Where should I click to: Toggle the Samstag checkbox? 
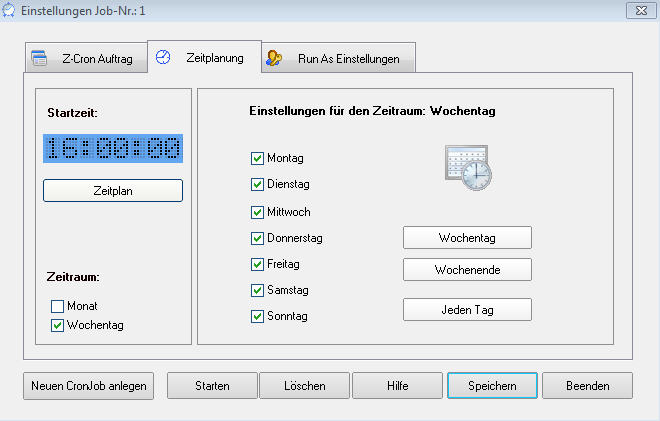click(257, 290)
